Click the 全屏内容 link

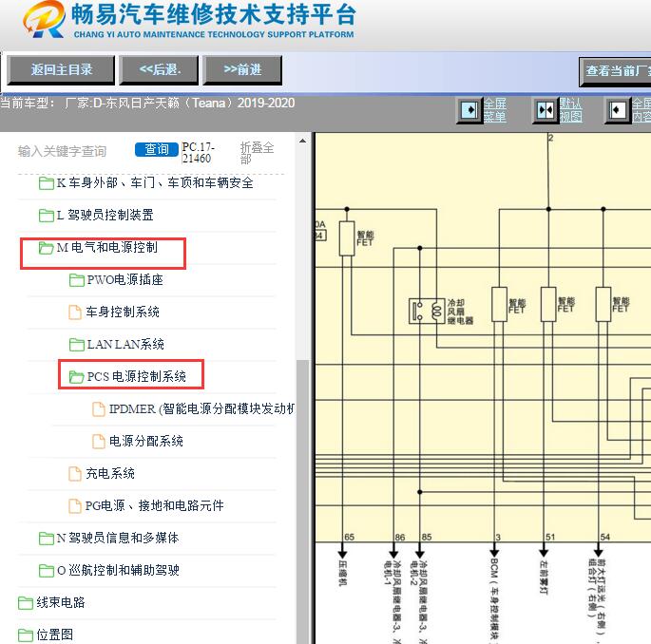point(641,110)
